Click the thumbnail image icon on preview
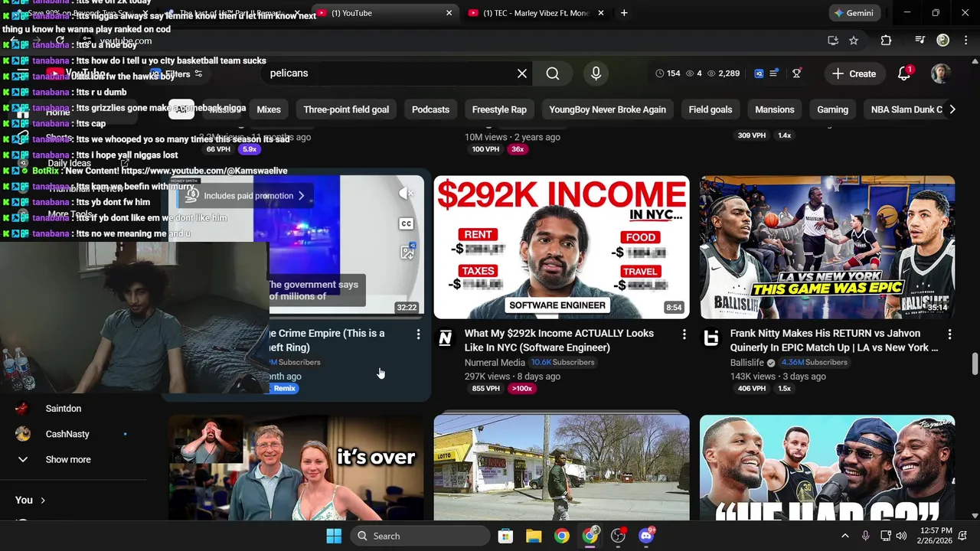This screenshot has width=980, height=551. (x=407, y=252)
